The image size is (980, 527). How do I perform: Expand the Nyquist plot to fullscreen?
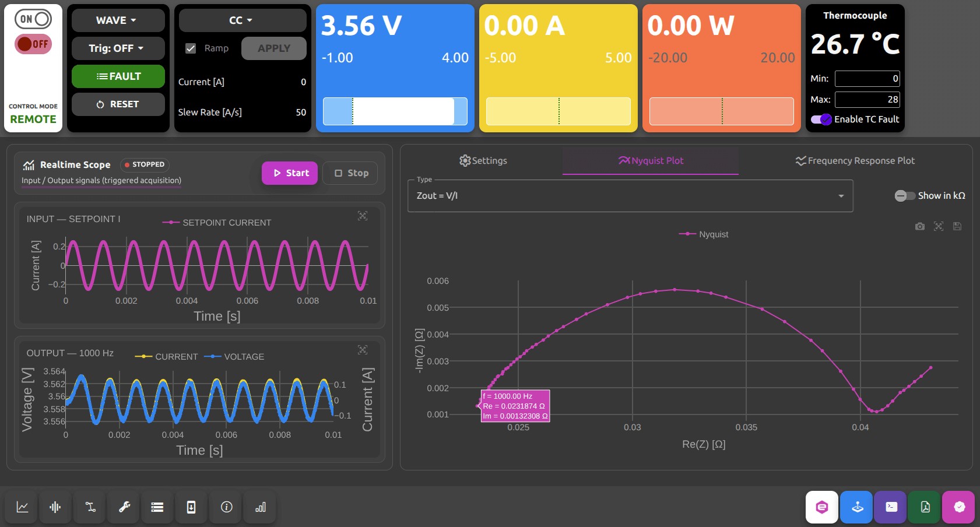point(939,226)
